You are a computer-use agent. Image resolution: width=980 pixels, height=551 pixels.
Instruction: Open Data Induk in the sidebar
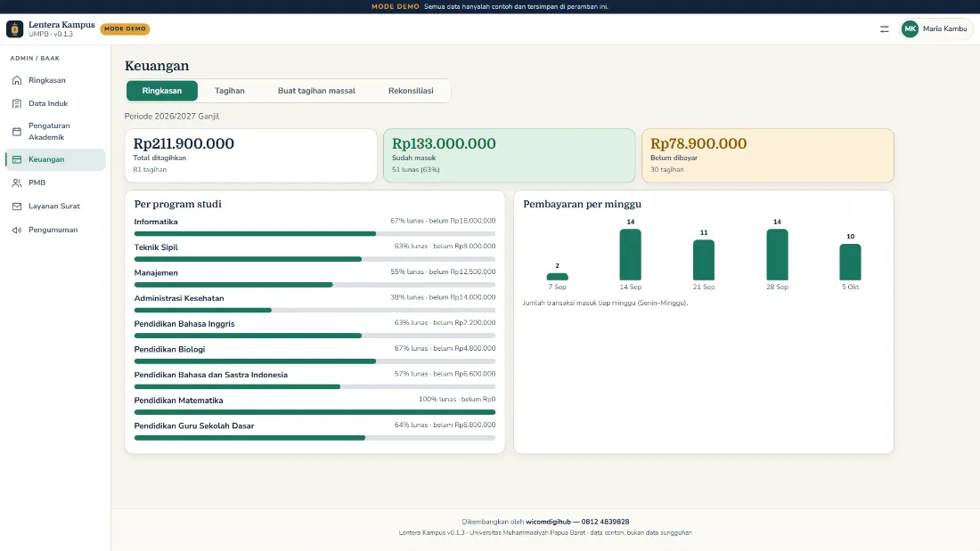pos(55,104)
